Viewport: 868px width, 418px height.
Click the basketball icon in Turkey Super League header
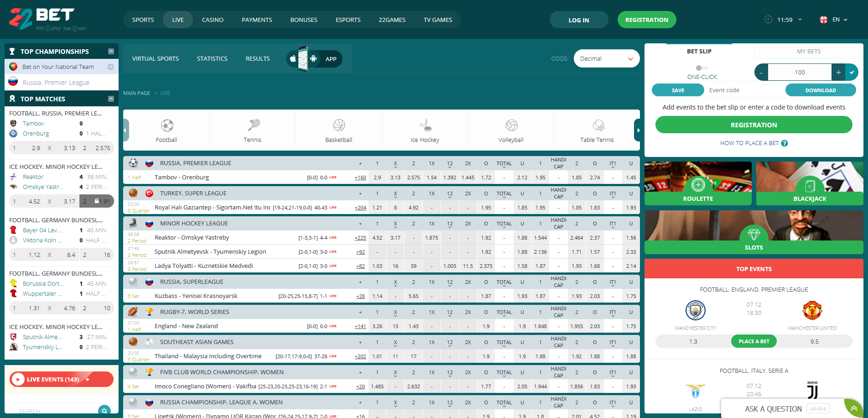tap(133, 193)
